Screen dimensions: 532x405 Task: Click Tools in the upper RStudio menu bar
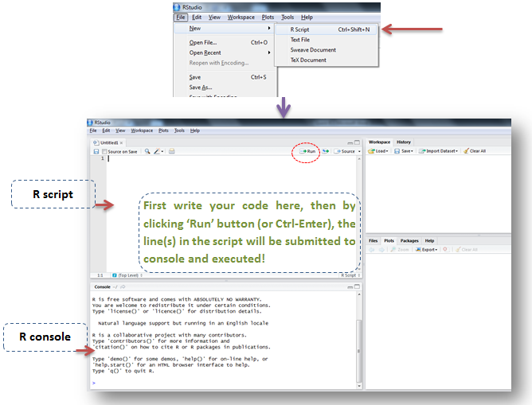pyautogui.click(x=288, y=18)
